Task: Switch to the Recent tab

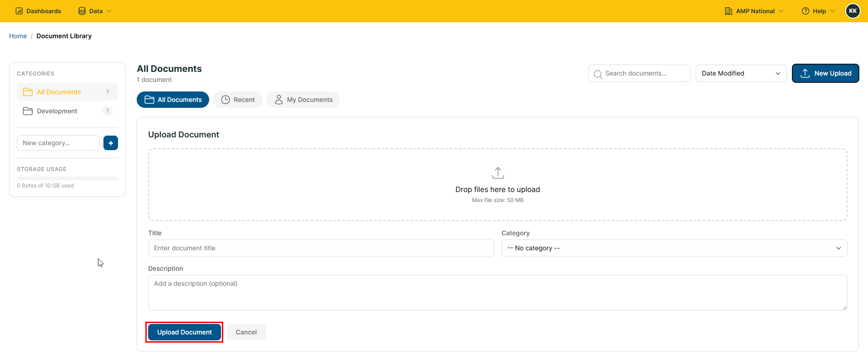Action: pyautogui.click(x=238, y=100)
